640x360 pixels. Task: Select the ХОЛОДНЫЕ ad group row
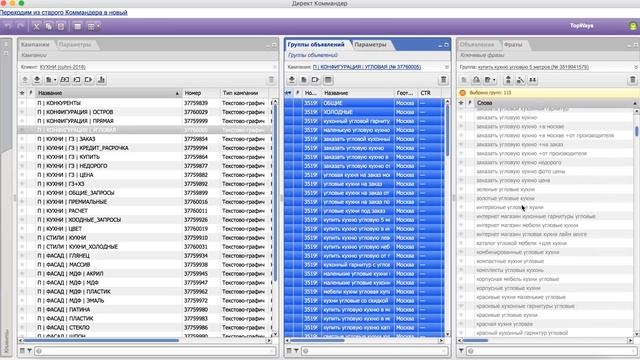[364, 112]
